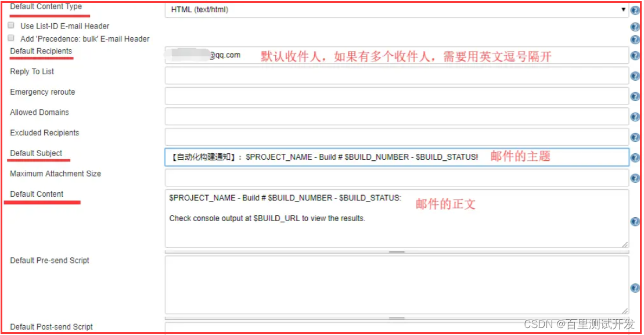Grab the Default Content textarea resize bar
Image resolution: width=644 pixels, height=335 pixels.
click(397, 251)
